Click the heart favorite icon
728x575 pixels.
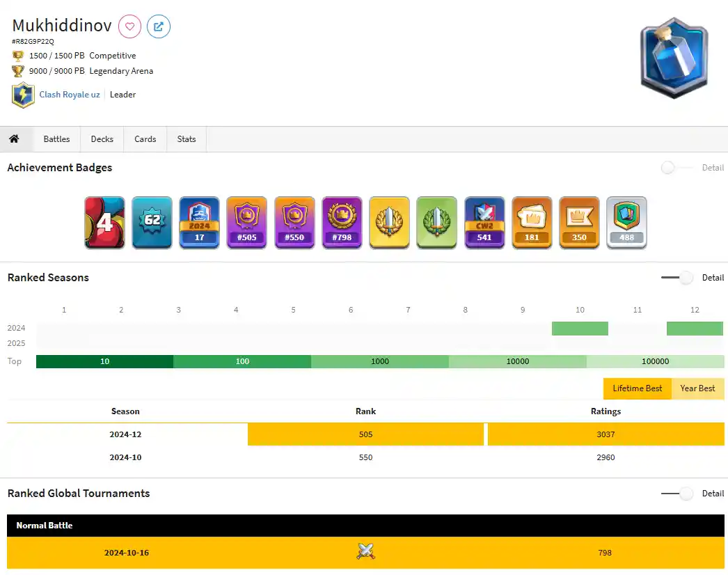[x=129, y=27]
